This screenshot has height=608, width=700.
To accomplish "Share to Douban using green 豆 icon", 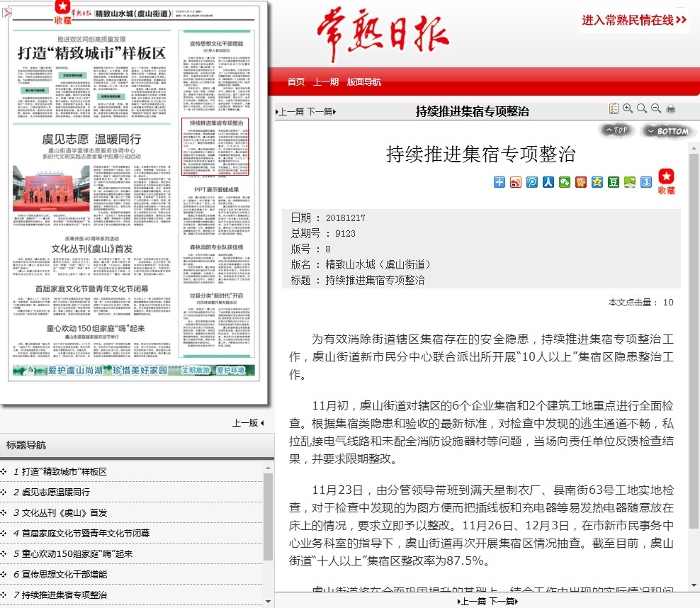I will pos(614,182).
